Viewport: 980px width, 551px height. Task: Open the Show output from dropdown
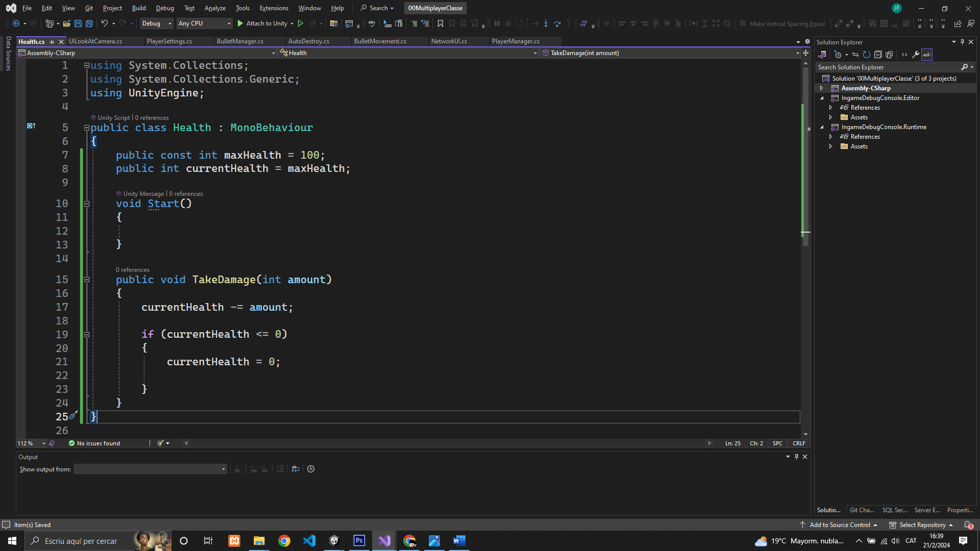(x=150, y=469)
